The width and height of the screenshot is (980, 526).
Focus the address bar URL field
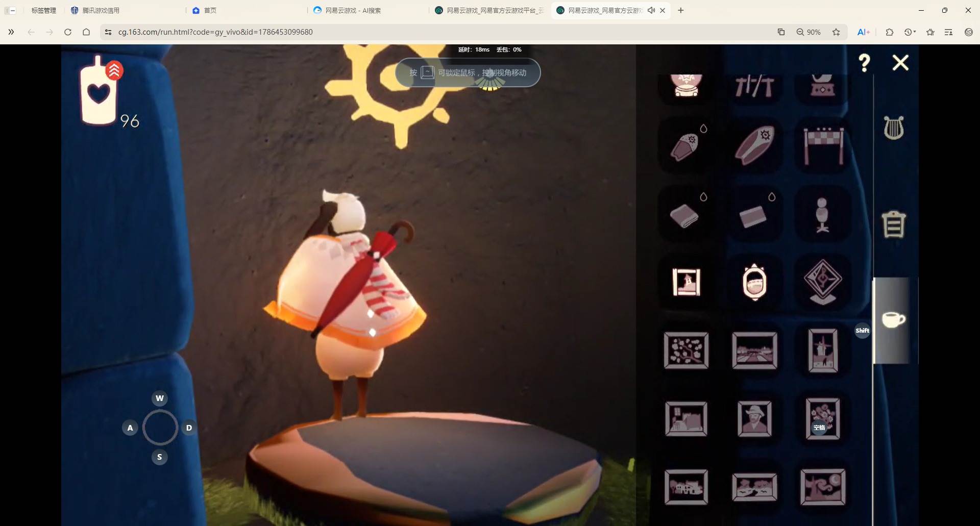point(439,32)
